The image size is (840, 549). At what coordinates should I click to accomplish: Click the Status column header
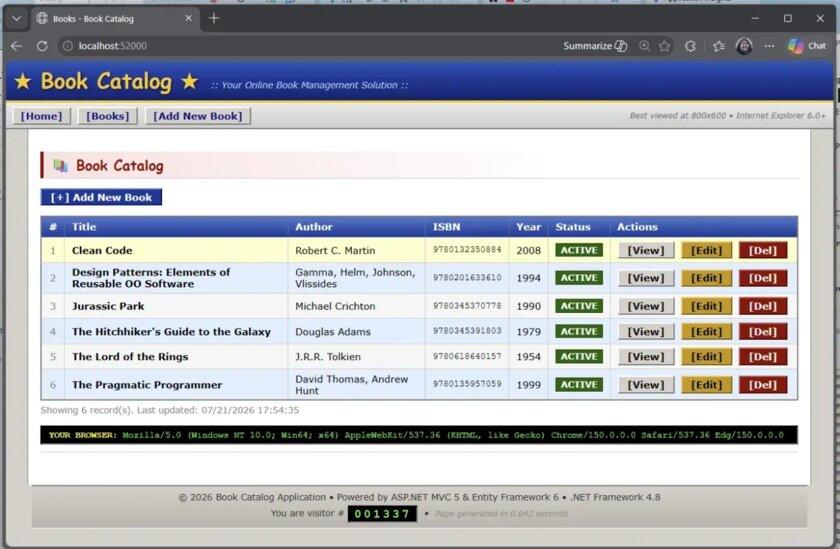(579, 227)
